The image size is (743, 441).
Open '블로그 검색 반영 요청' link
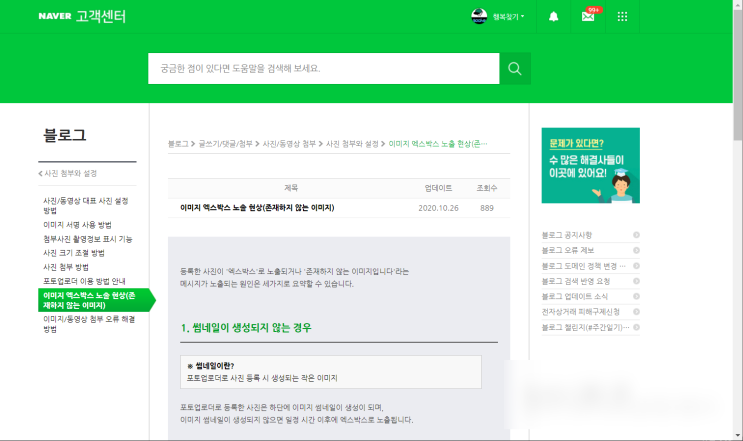(576, 281)
